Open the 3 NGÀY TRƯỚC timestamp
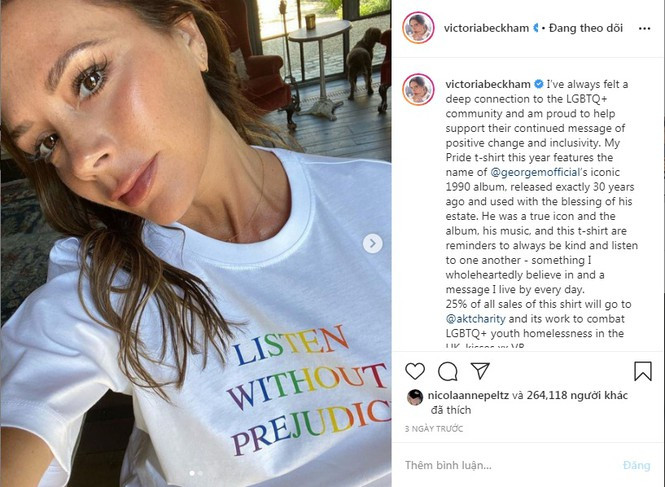665x487 pixels. pyautogui.click(x=434, y=429)
